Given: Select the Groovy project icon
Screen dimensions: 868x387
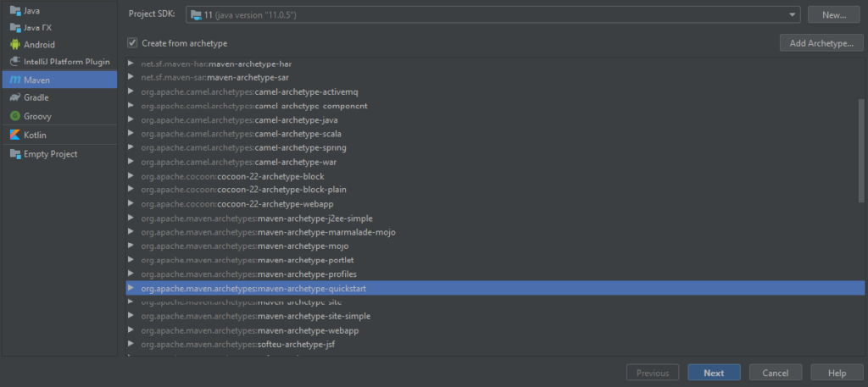Looking at the screenshot, I should point(14,116).
